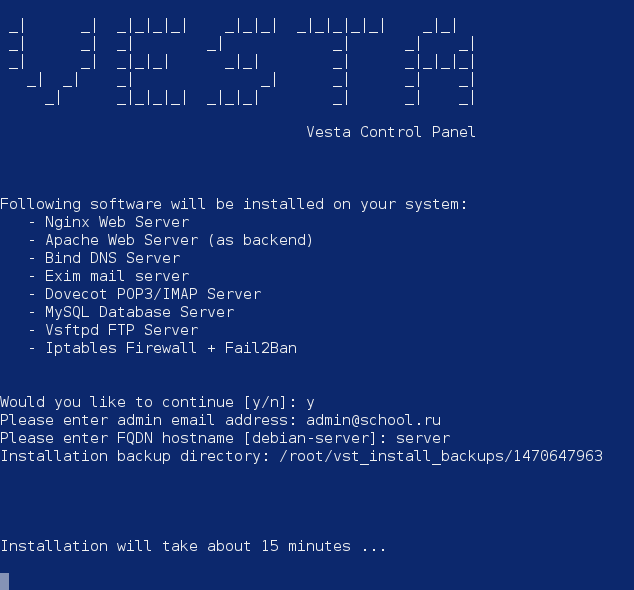Click the /root/vst_install_backups/1470647963 path
This screenshot has height=590, width=634.
coord(441,456)
